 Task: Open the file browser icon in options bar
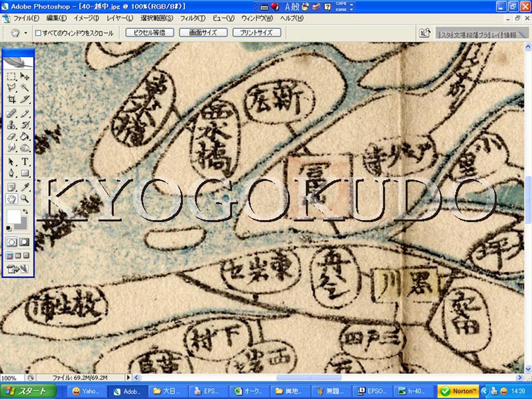coord(425,33)
